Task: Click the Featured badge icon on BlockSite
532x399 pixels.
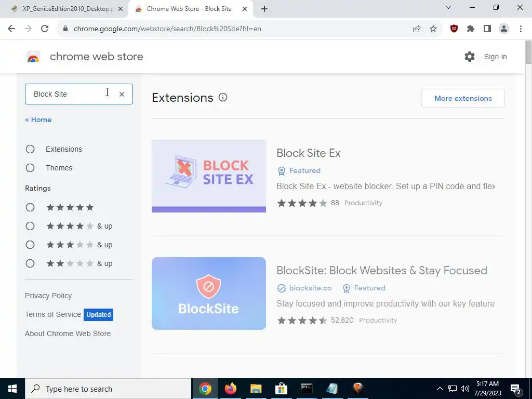Action: [347, 288]
